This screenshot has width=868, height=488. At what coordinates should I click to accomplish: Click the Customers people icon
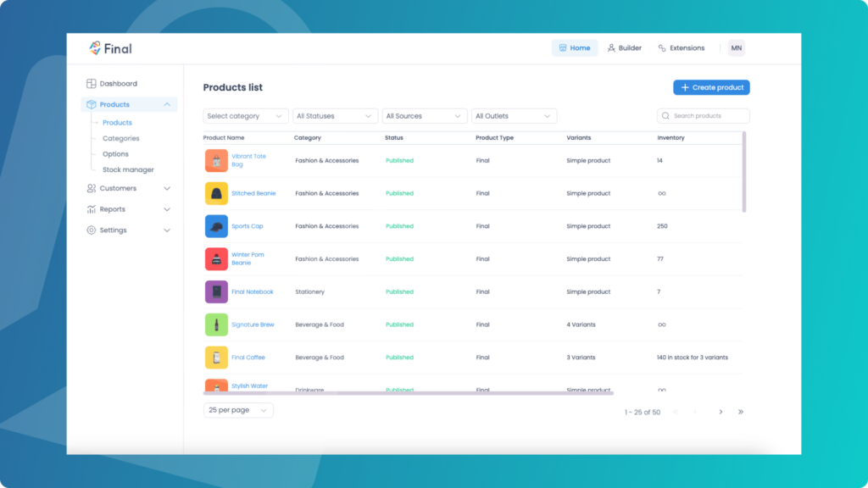(x=92, y=188)
